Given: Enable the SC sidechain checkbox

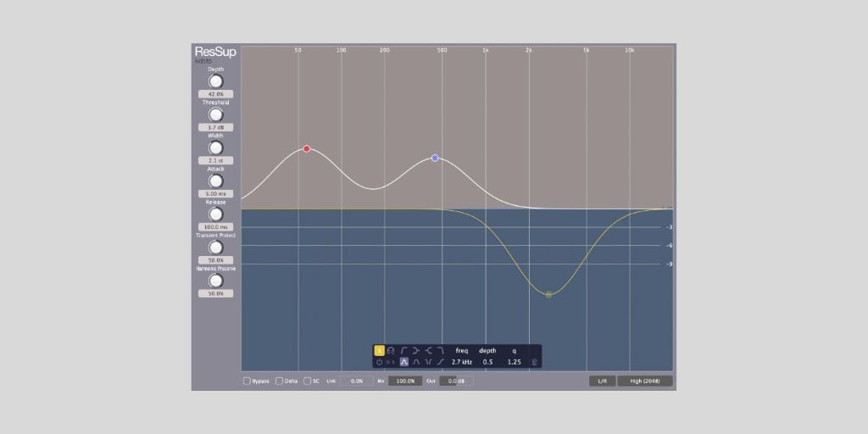Looking at the screenshot, I should tap(308, 381).
